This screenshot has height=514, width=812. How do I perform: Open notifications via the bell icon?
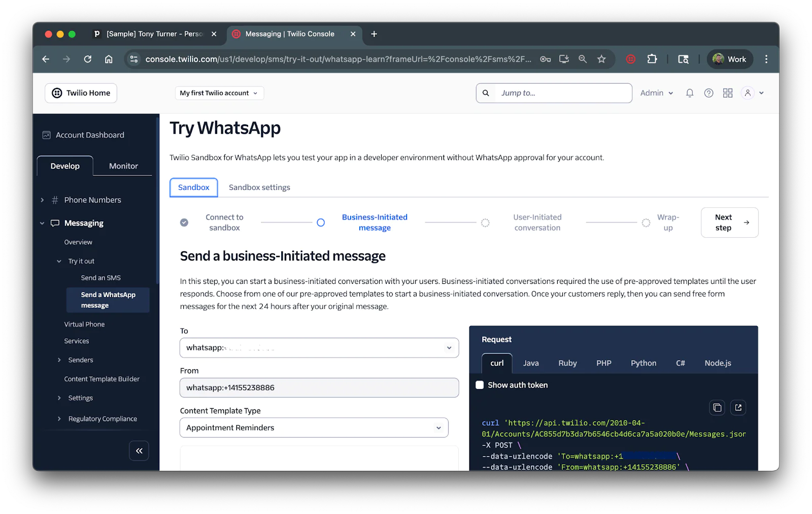click(689, 93)
